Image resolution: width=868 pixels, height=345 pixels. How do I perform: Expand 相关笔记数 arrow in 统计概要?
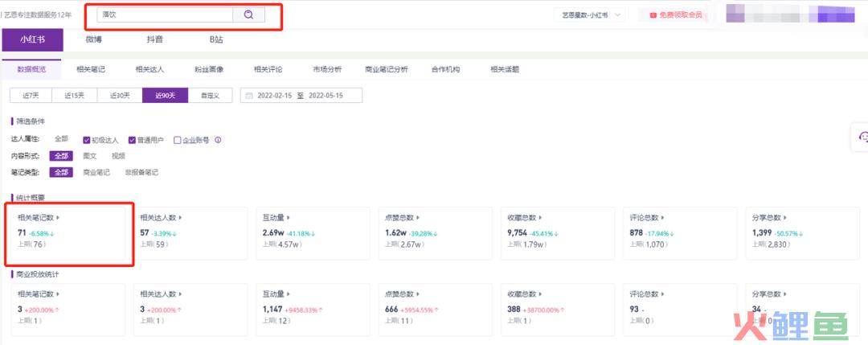[x=59, y=218]
